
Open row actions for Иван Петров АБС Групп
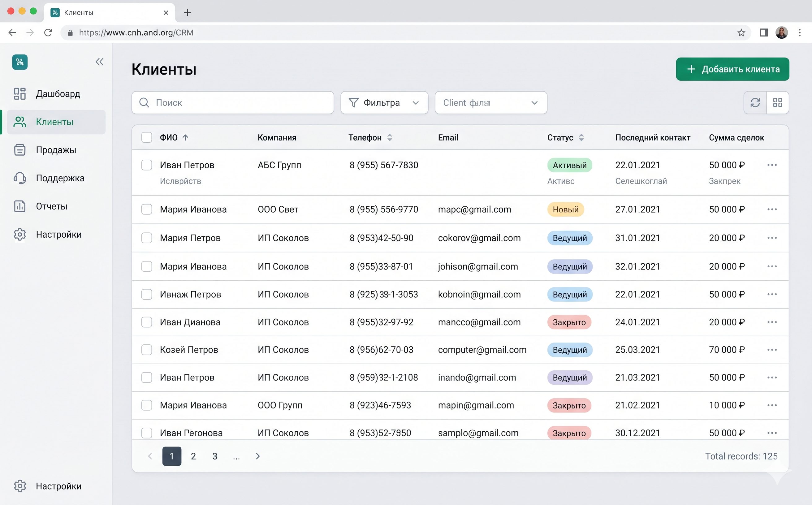coord(772,165)
